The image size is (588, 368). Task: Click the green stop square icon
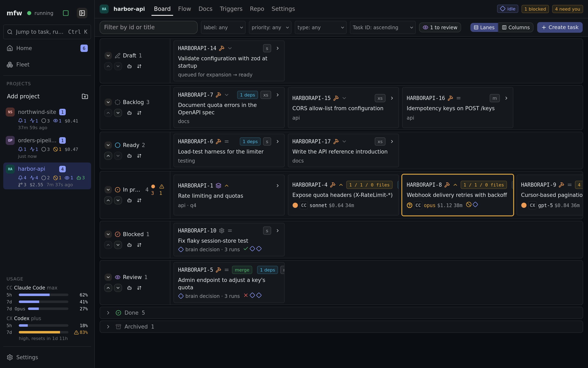(66, 13)
